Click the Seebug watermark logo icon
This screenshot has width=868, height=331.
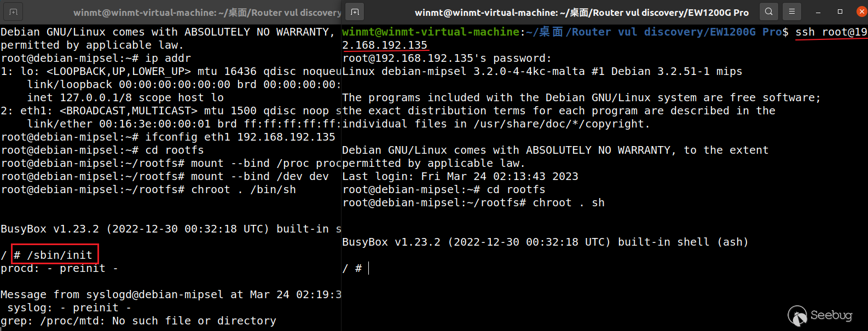click(797, 316)
